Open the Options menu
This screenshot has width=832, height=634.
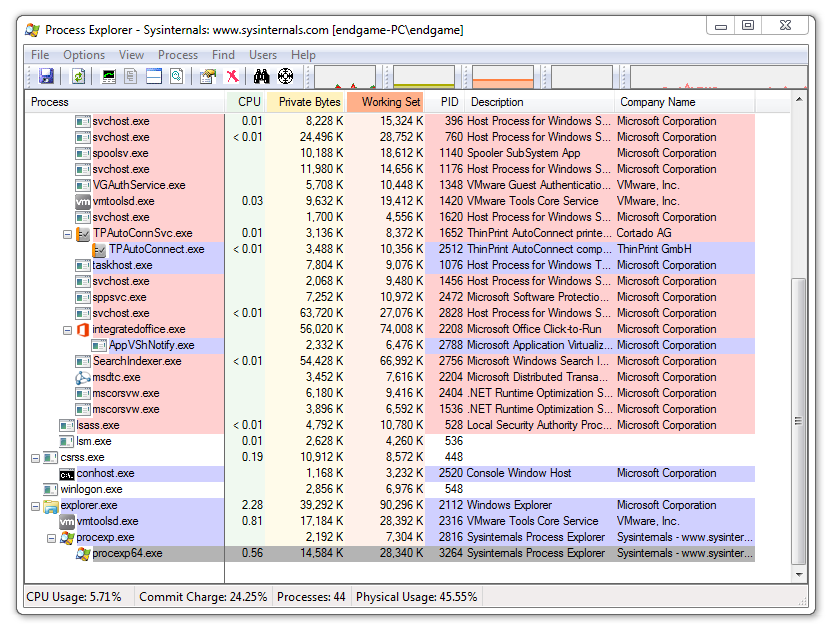click(x=84, y=55)
